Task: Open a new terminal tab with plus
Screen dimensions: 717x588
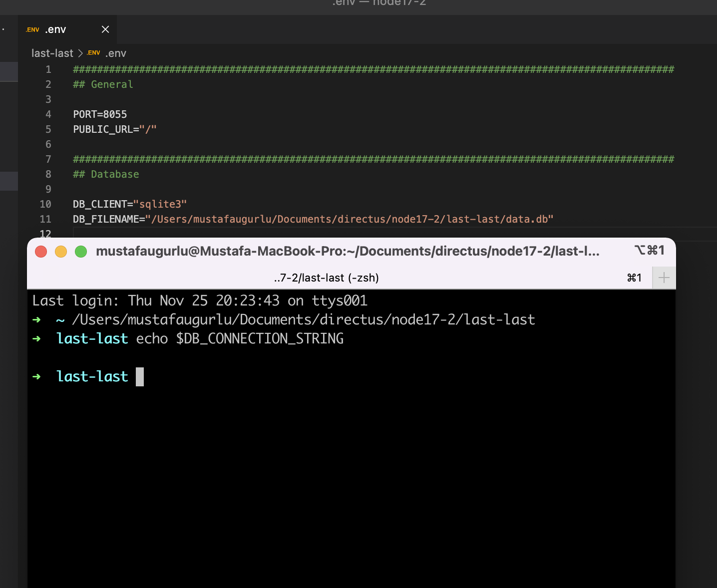Action: pyautogui.click(x=664, y=278)
